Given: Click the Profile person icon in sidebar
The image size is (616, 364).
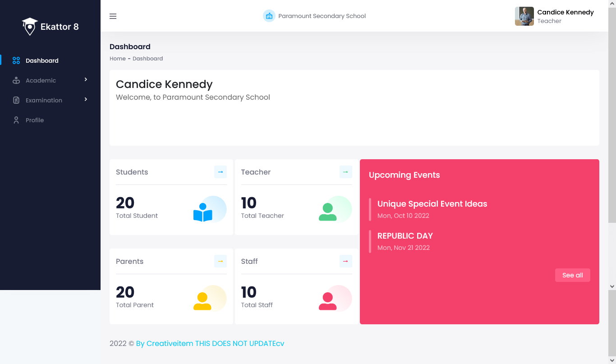Looking at the screenshot, I should coord(16,120).
